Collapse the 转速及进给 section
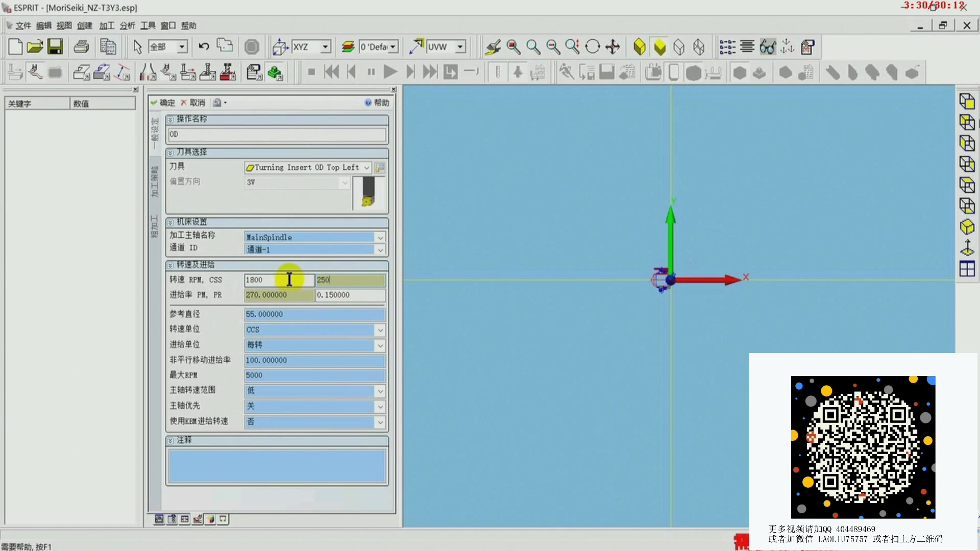 tap(170, 265)
